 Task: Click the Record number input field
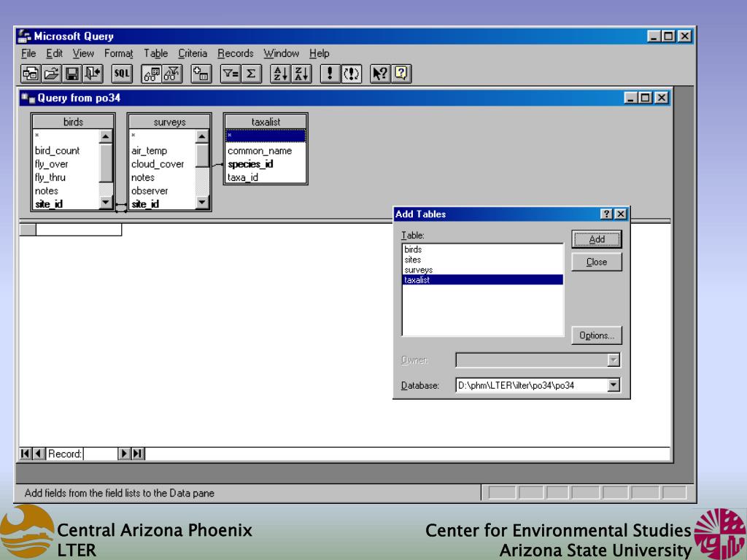(101, 454)
